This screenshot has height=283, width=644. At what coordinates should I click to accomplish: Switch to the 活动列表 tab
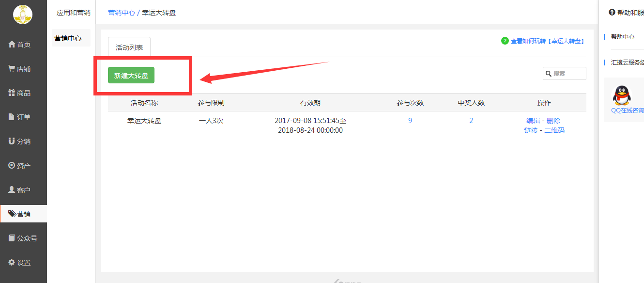(x=129, y=47)
